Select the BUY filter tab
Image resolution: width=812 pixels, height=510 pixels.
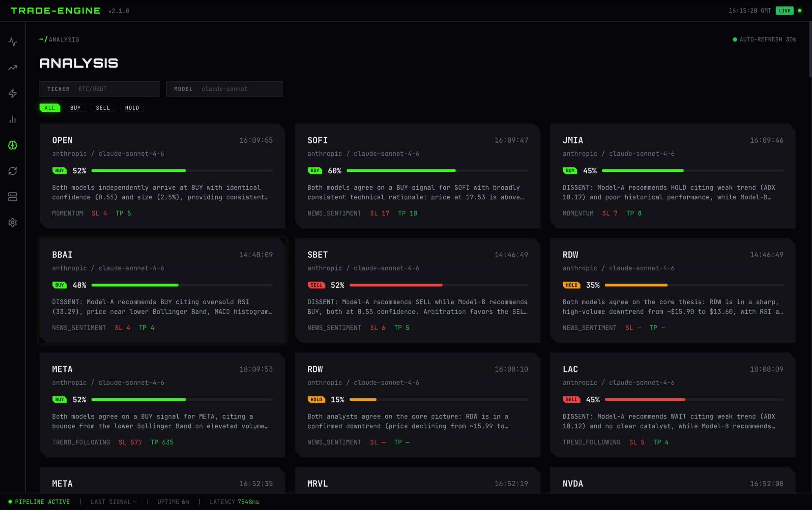(75, 108)
